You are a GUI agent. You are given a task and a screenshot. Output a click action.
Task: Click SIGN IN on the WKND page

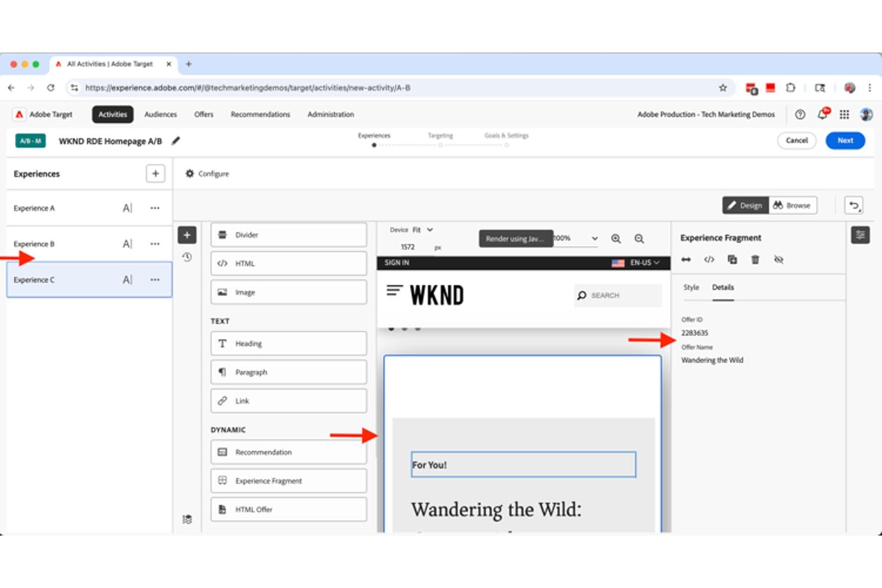pos(397,262)
